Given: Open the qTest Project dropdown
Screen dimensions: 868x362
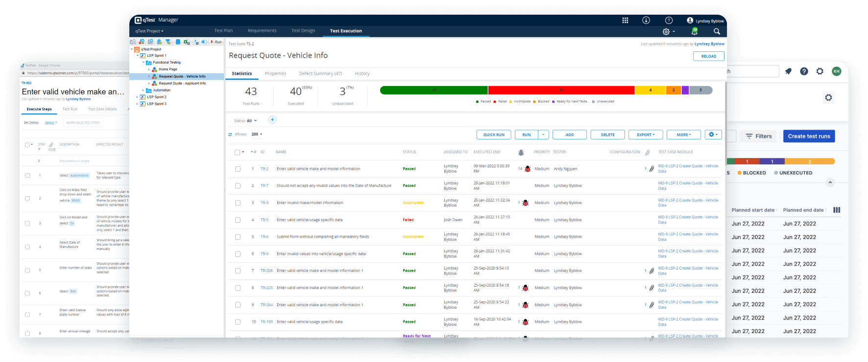Looking at the screenshot, I should (x=149, y=31).
